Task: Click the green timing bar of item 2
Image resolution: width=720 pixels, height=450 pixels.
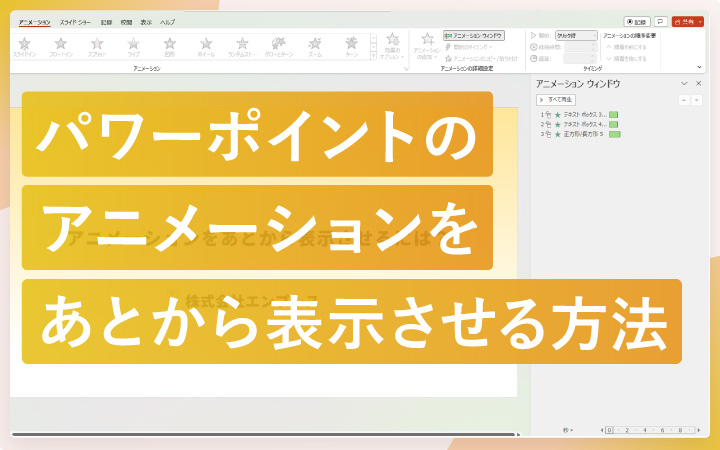Action: click(613, 124)
